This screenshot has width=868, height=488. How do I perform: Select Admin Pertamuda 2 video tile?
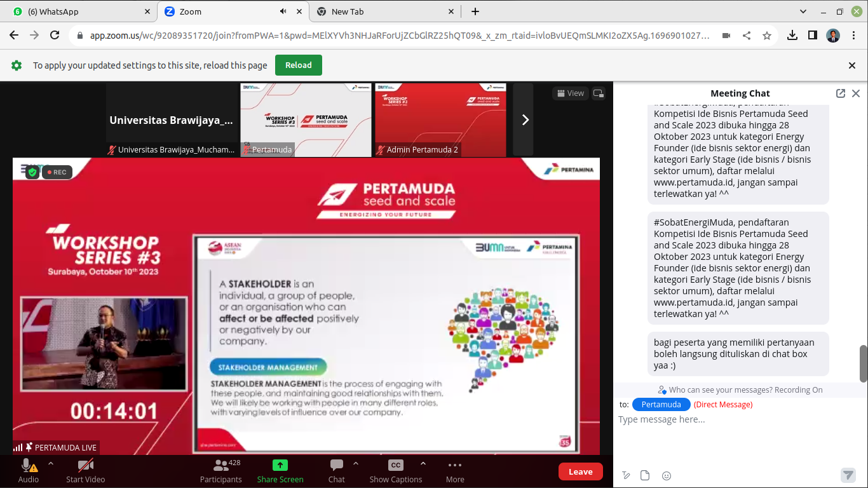point(440,119)
